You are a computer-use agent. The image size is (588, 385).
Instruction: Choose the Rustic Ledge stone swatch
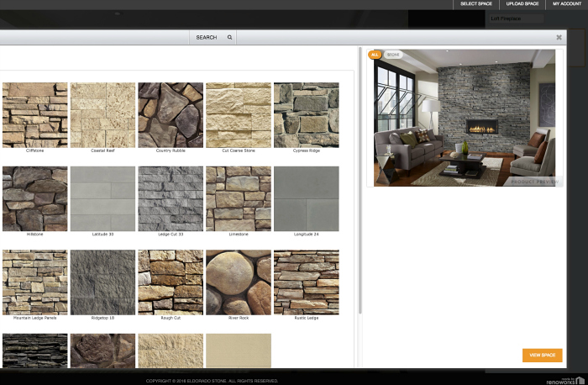tap(307, 282)
